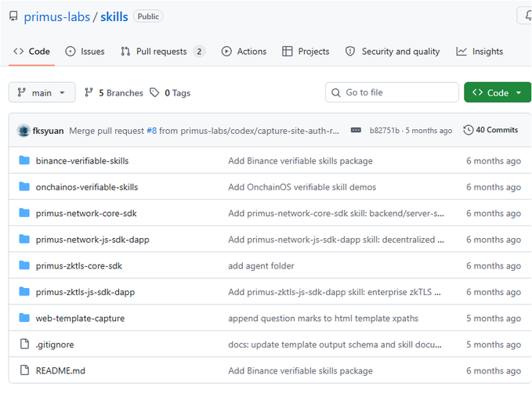Open commit "Add OnchainOS verifiable skill demos"

(x=302, y=187)
